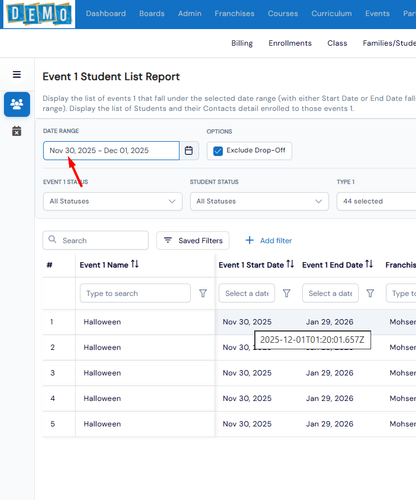
Task: Click the Add filter link
Action: tap(269, 241)
